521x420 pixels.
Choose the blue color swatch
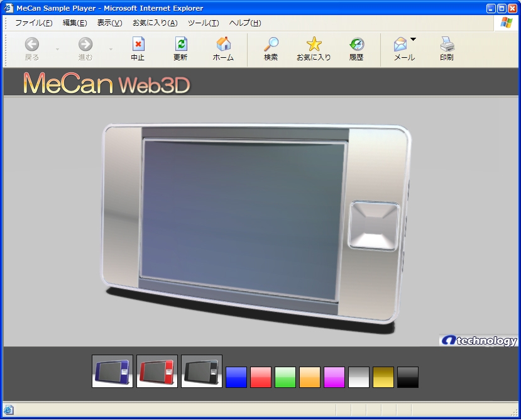(236, 377)
